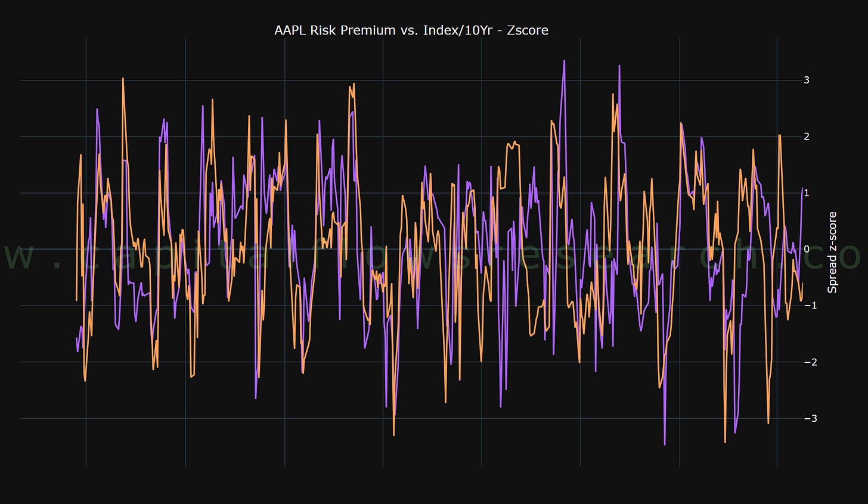Click the y-axis tick label 1
Image resolution: width=868 pixels, height=504 pixels.
(806, 193)
